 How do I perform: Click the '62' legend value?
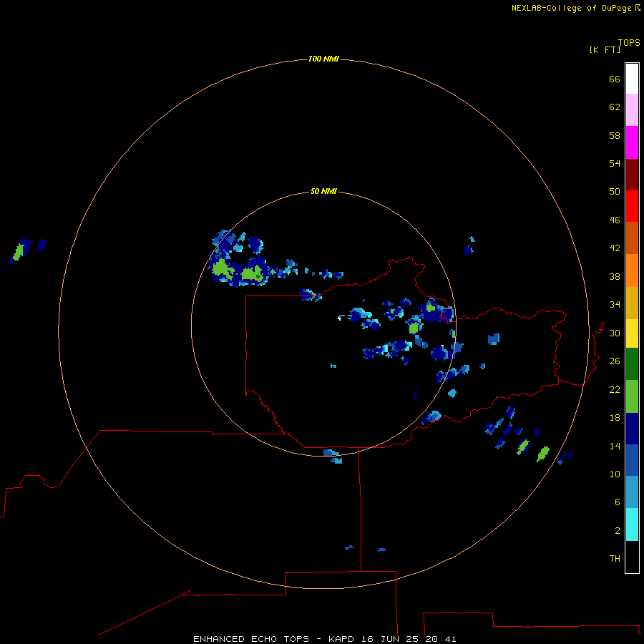615,107
